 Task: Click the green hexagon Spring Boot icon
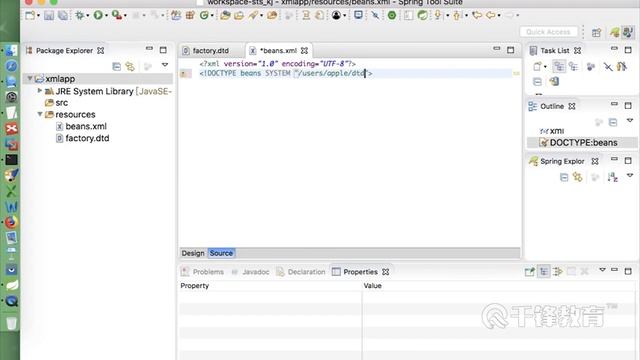392,16
